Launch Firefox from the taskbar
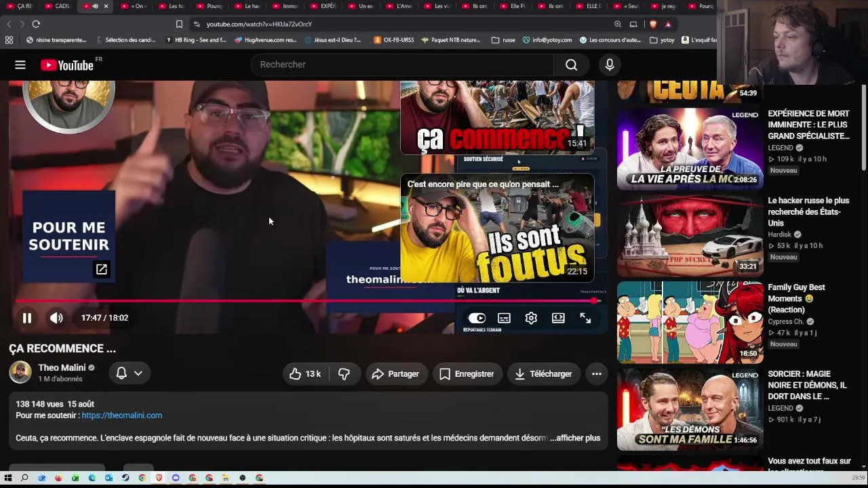Screen dimensions: 868x488 click(x=58, y=478)
